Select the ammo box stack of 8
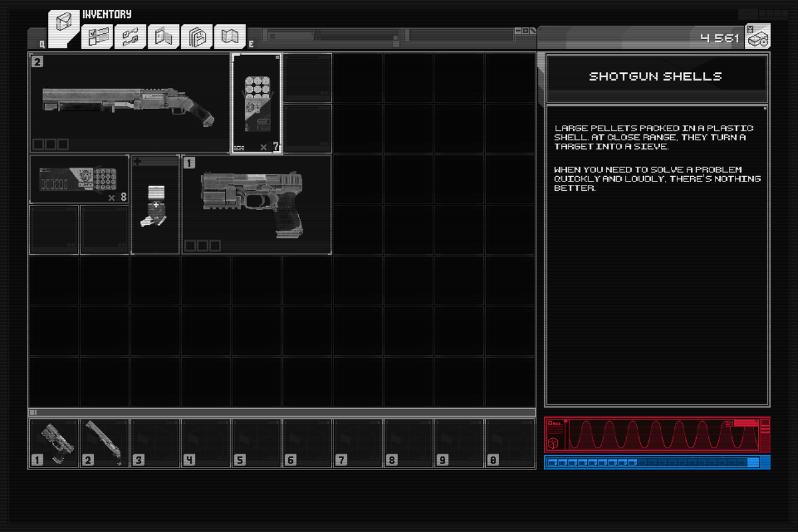 [79, 180]
